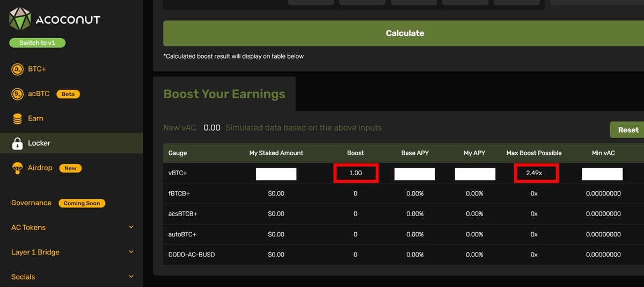The image size is (644, 287).
Task: Click the Boost 0 value for DODO-AC-BUSD
Action: click(x=355, y=255)
